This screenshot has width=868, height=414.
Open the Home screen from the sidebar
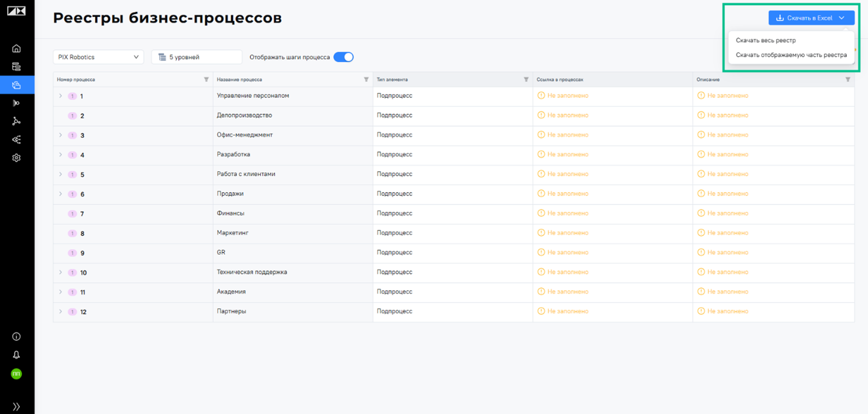(16, 48)
